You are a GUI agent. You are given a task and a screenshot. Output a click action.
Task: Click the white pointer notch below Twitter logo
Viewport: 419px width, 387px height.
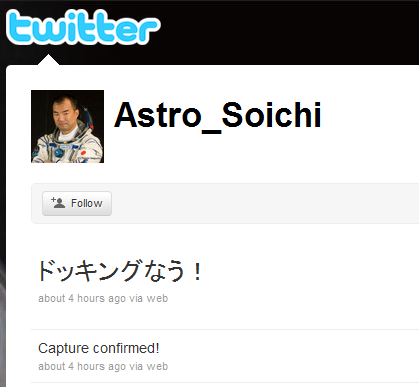pyautogui.click(x=48, y=60)
